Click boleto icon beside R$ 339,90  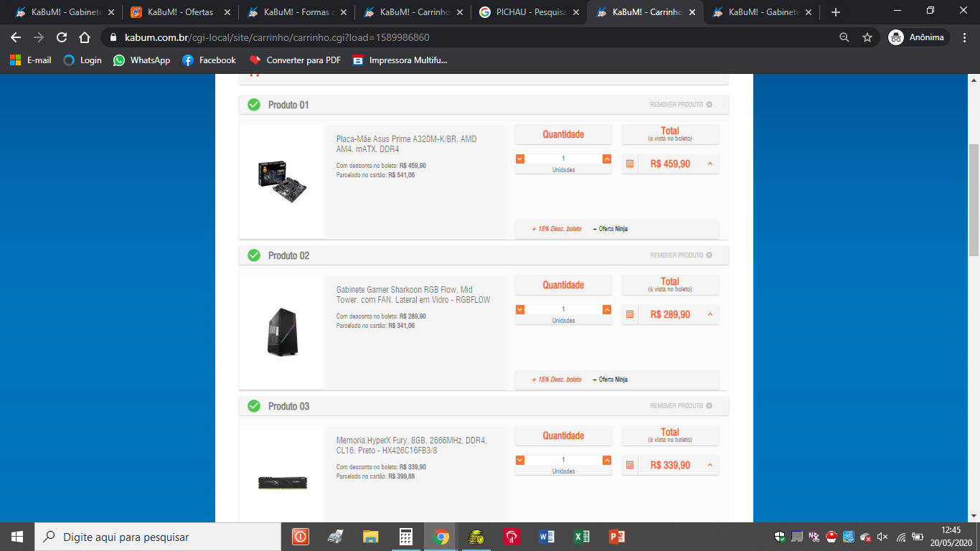[x=630, y=465]
